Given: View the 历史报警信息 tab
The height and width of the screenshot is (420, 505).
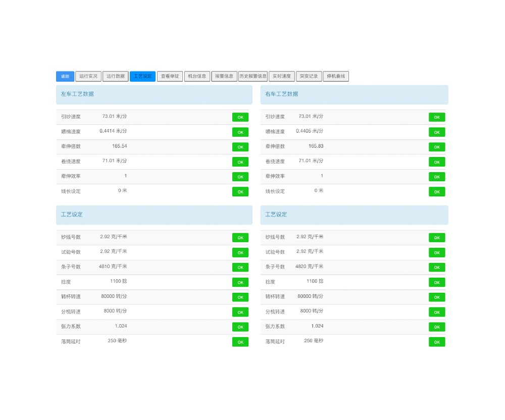Looking at the screenshot, I should coord(252,76).
